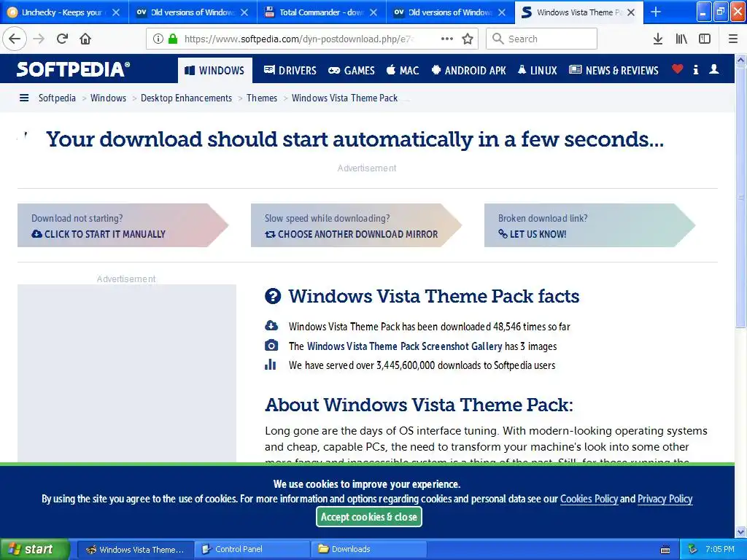Open the Library bookshelf icon
Image resolution: width=747 pixels, height=560 pixels.
coord(681,39)
